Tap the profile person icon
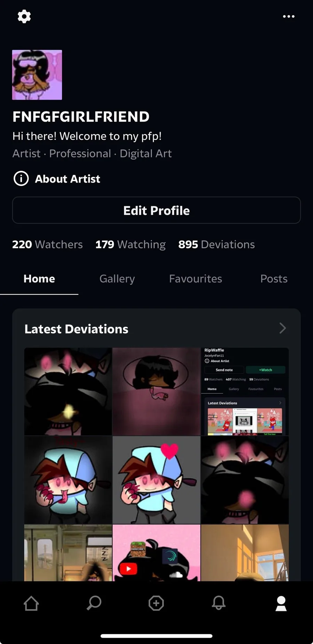Viewport: 313px width, 644px height. pos(281,603)
